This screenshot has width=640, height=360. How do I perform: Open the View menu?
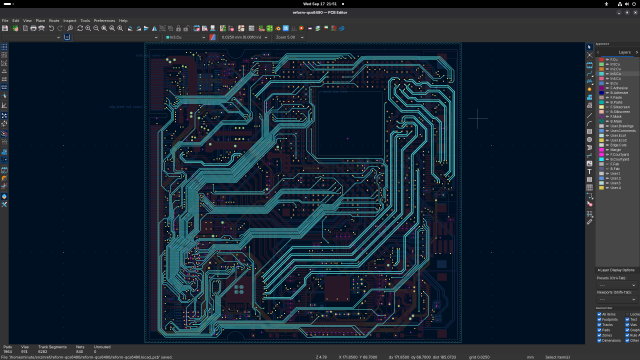coord(27,20)
